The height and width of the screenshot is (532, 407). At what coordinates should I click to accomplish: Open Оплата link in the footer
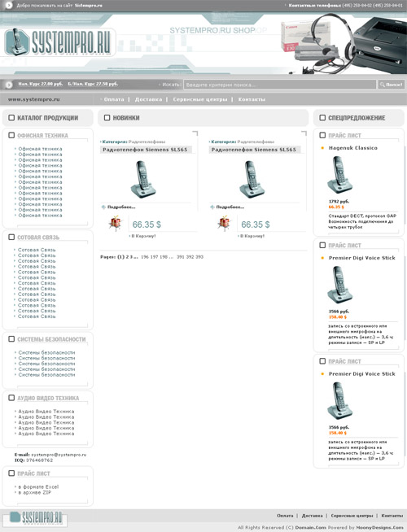click(x=285, y=516)
